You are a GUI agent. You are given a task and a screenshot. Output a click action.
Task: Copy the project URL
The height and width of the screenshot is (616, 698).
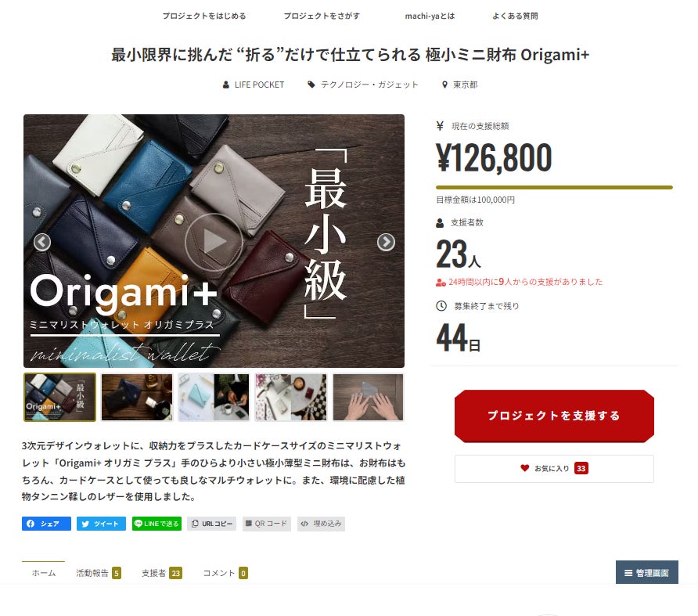pyautogui.click(x=212, y=524)
